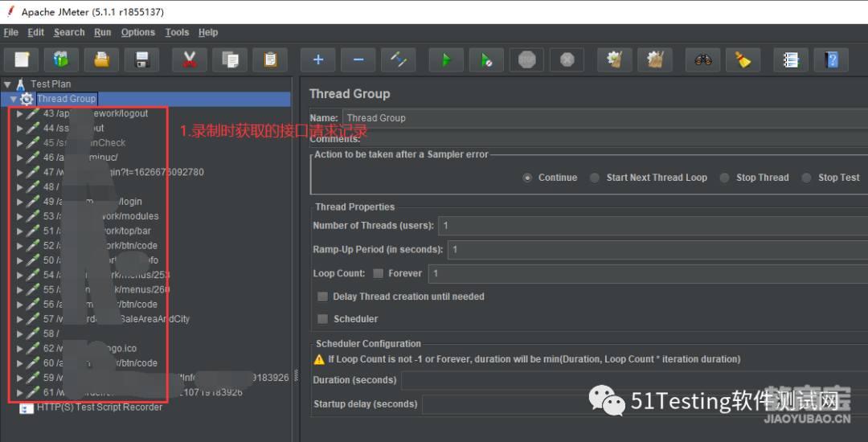Click the Clear All brooms icon
868x442 pixels.
click(655, 59)
